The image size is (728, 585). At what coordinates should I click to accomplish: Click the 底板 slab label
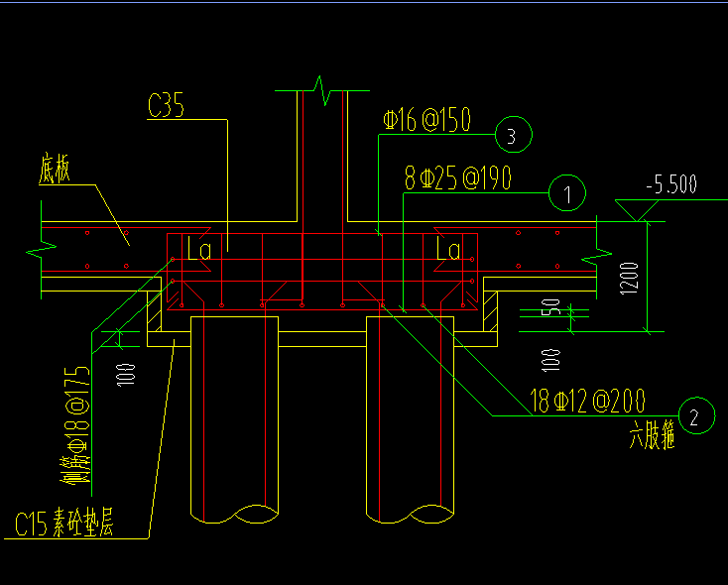(x=55, y=170)
